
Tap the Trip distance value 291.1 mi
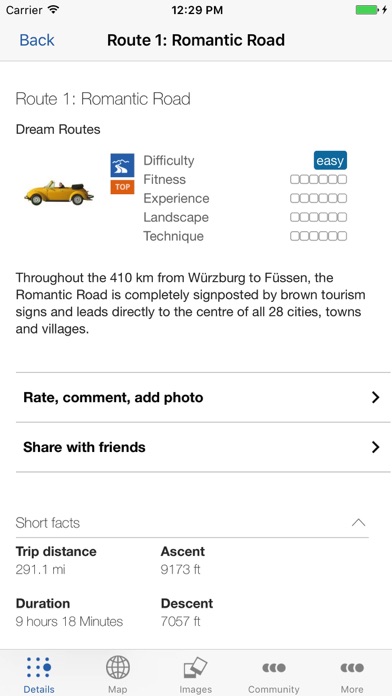tap(40, 569)
